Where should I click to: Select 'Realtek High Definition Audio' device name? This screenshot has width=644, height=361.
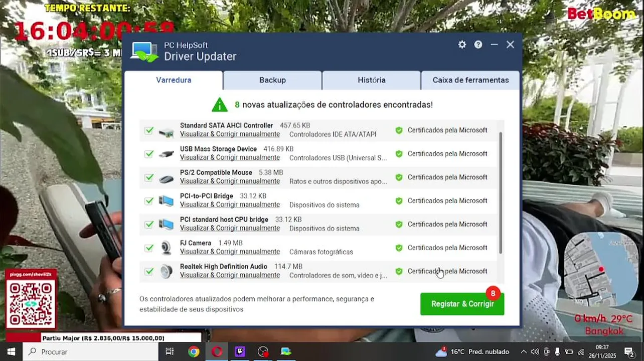pyautogui.click(x=224, y=267)
